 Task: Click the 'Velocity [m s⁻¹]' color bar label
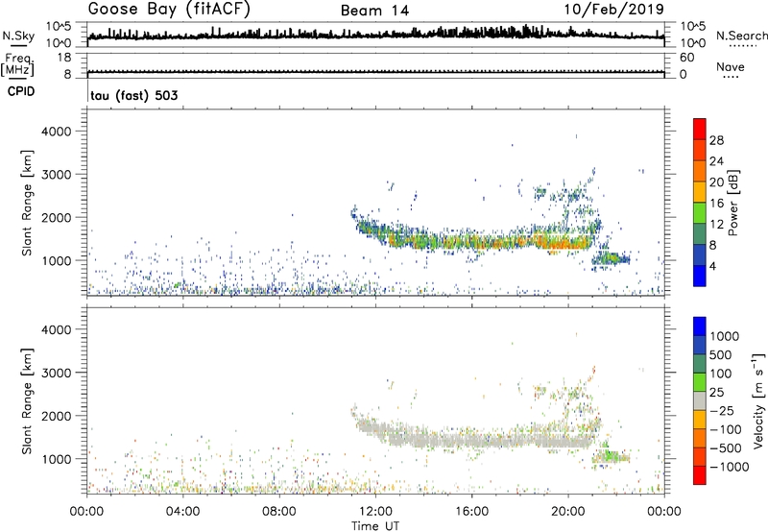(758, 400)
